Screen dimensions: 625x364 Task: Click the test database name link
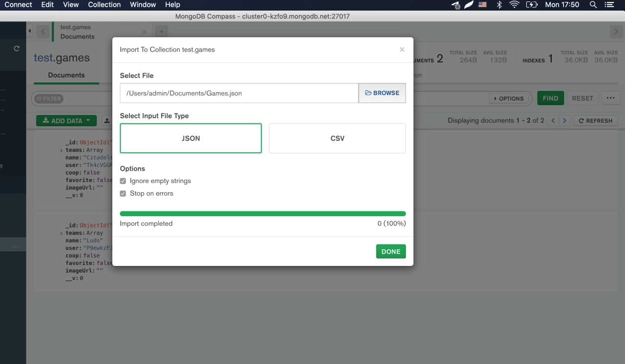[x=43, y=58]
